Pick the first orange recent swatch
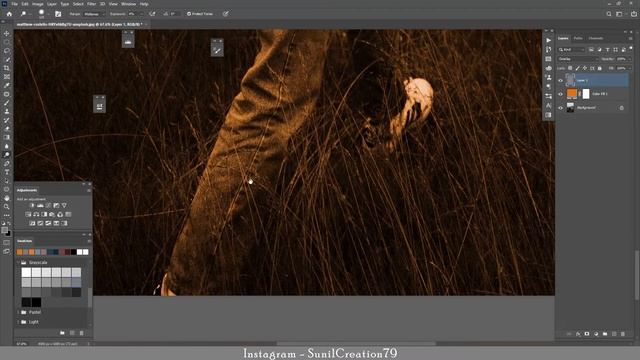Image resolution: width=640 pixels, height=360 pixels. [19, 252]
